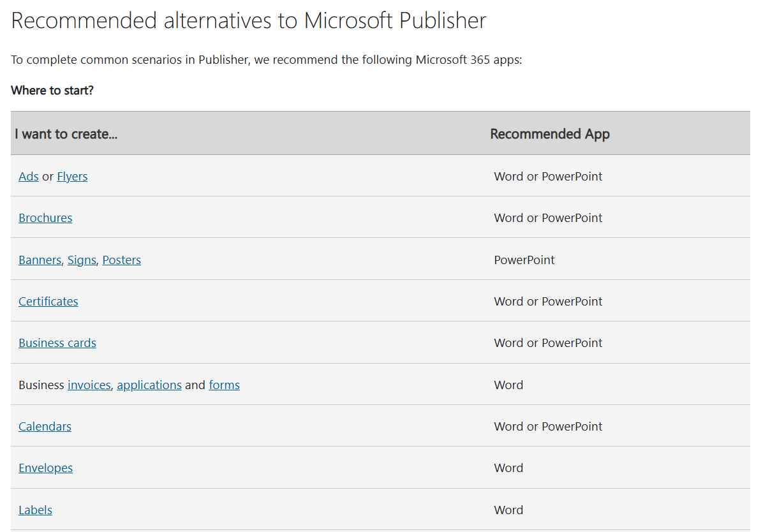This screenshot has height=532, width=763.
Task: Follow the forms link
Action: (x=225, y=385)
